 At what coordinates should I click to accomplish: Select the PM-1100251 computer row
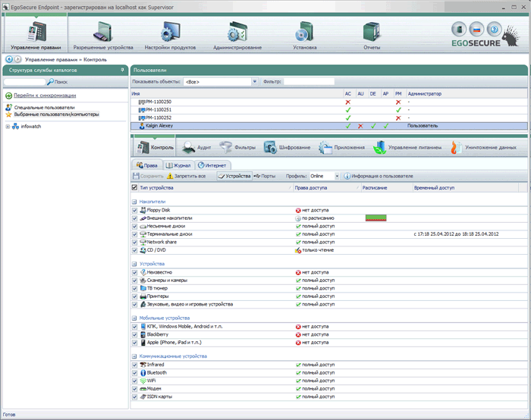328,110
